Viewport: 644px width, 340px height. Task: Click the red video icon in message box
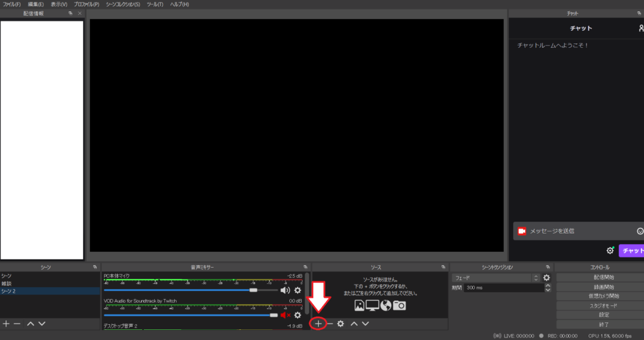click(x=521, y=231)
